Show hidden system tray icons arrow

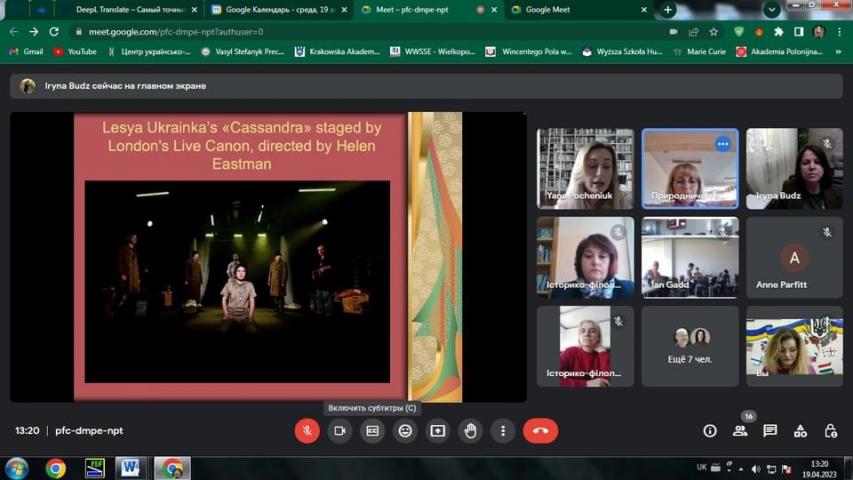click(x=741, y=469)
